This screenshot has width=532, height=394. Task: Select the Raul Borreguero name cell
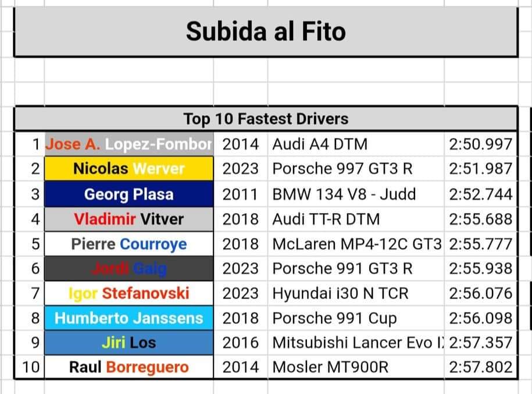click(129, 368)
